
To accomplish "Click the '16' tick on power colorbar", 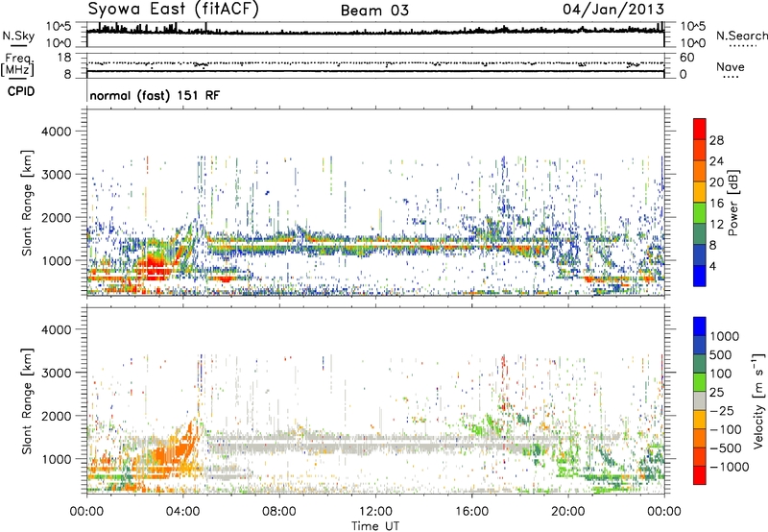I will [x=716, y=204].
